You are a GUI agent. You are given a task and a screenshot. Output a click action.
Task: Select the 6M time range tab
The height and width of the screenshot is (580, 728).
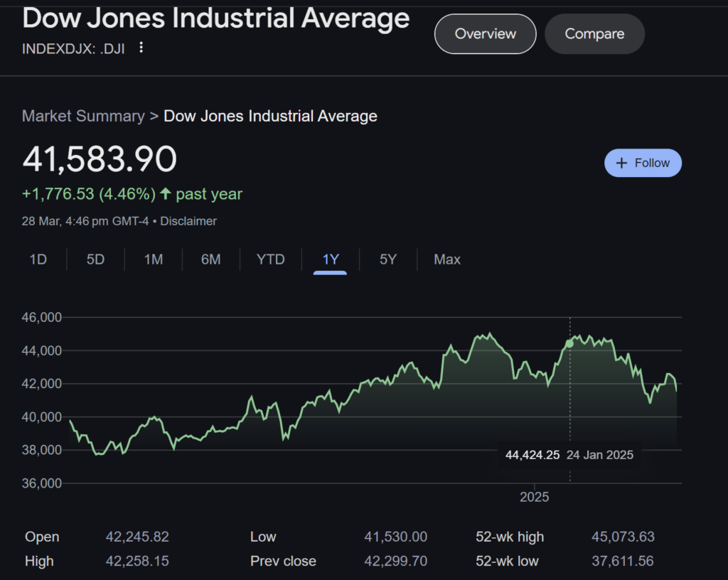tap(210, 259)
